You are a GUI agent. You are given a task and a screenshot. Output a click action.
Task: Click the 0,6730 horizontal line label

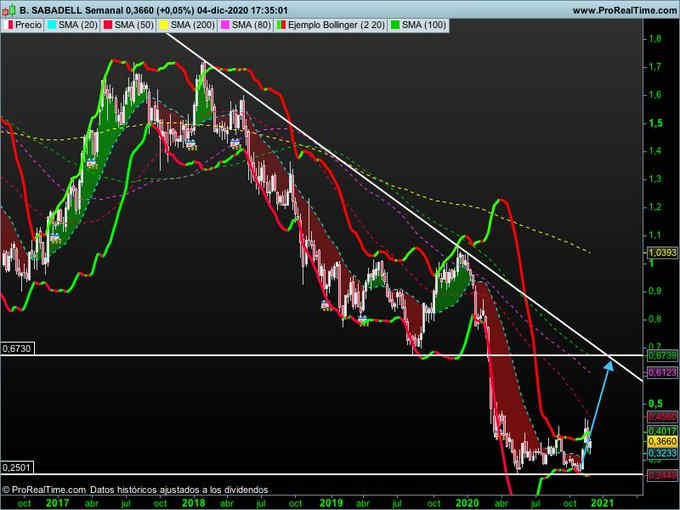coord(17,348)
